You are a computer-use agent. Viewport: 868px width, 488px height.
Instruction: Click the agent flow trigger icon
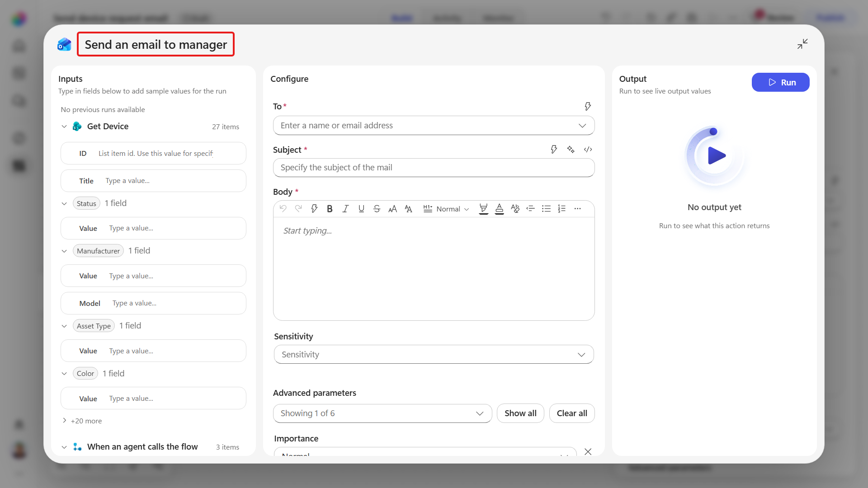coord(77,446)
